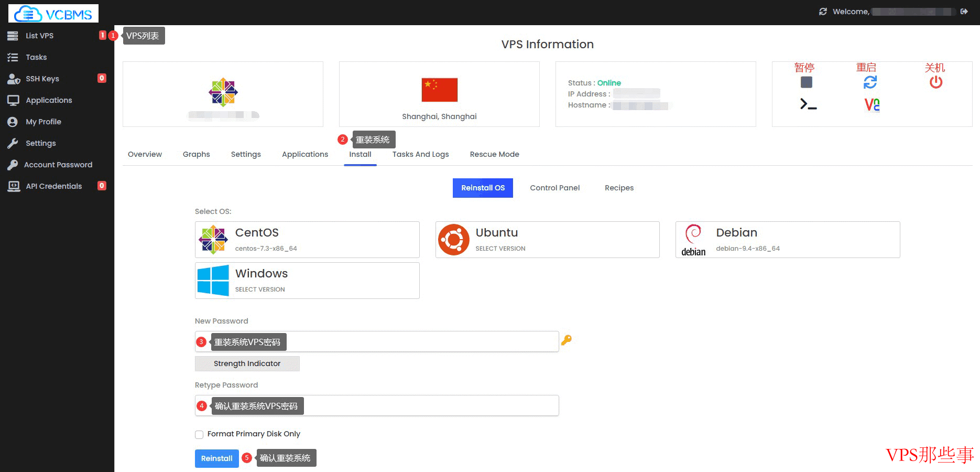
Task: Click the refresh icon beside Welcome
Action: [x=823, y=12]
